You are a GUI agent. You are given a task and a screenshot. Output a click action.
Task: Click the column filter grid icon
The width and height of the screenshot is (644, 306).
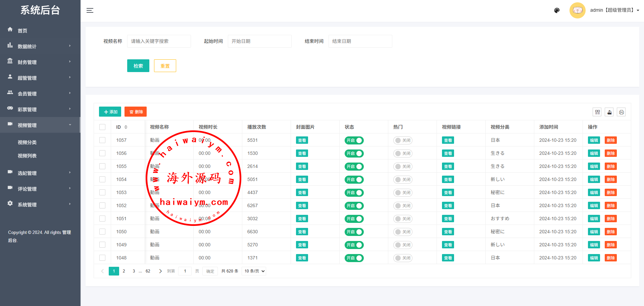pos(597,112)
